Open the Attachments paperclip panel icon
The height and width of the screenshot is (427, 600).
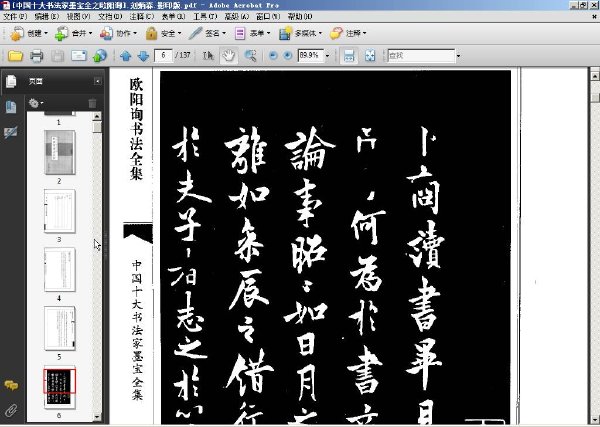click(11, 411)
